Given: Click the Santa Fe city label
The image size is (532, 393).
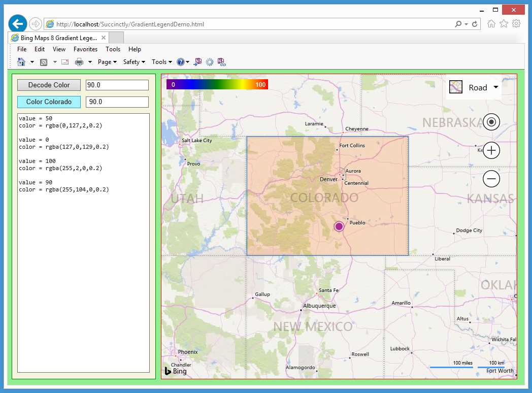Looking at the screenshot, I should (328, 290).
